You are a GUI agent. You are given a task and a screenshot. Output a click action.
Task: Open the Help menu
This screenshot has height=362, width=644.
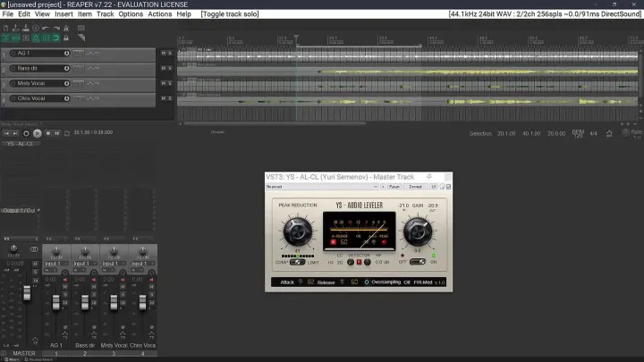183,14
